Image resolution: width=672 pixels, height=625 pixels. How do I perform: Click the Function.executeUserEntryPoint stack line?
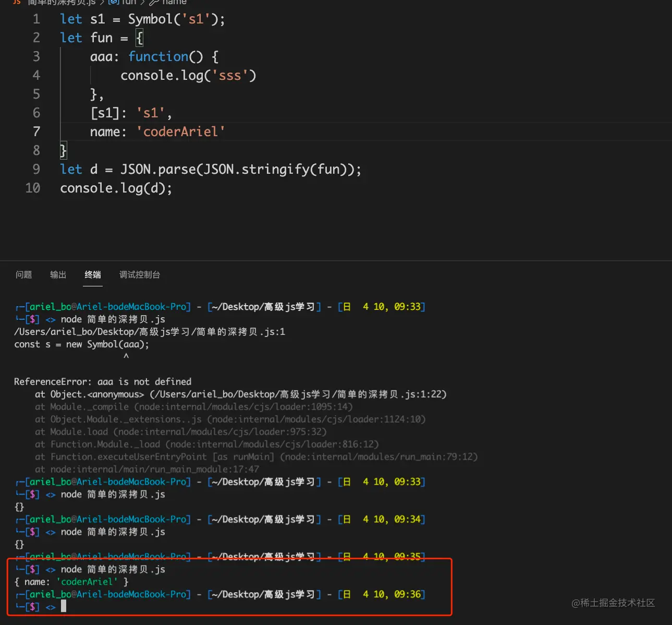tap(256, 457)
